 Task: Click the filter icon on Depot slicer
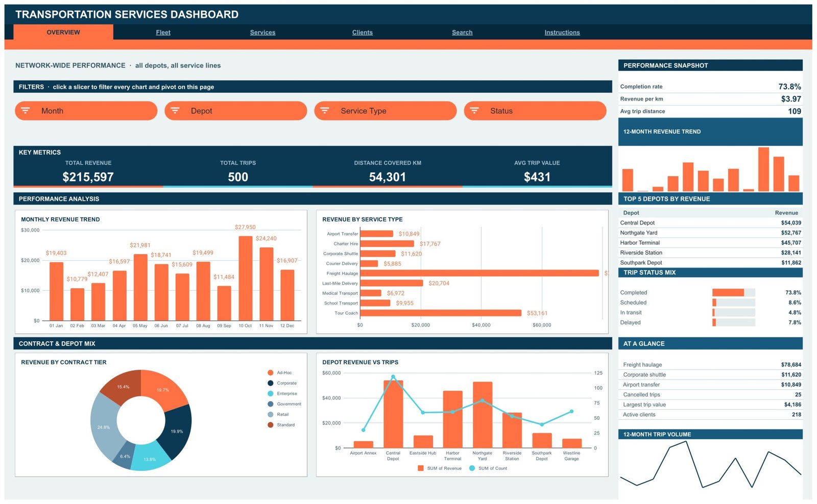pos(175,111)
